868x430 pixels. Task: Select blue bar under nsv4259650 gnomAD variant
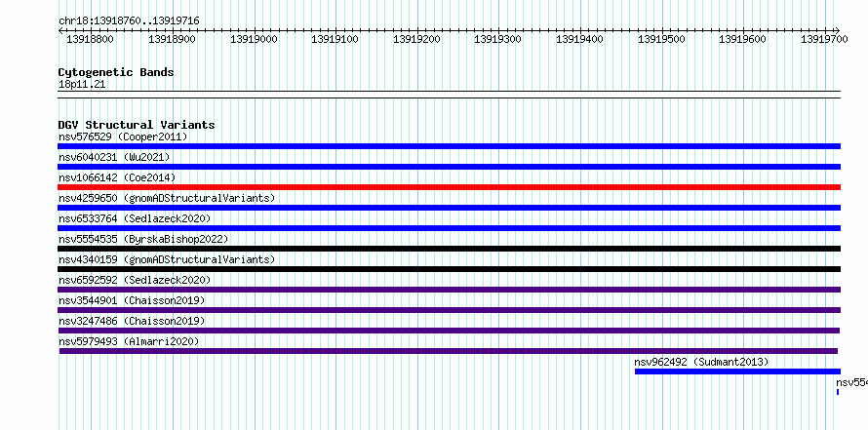(449, 208)
